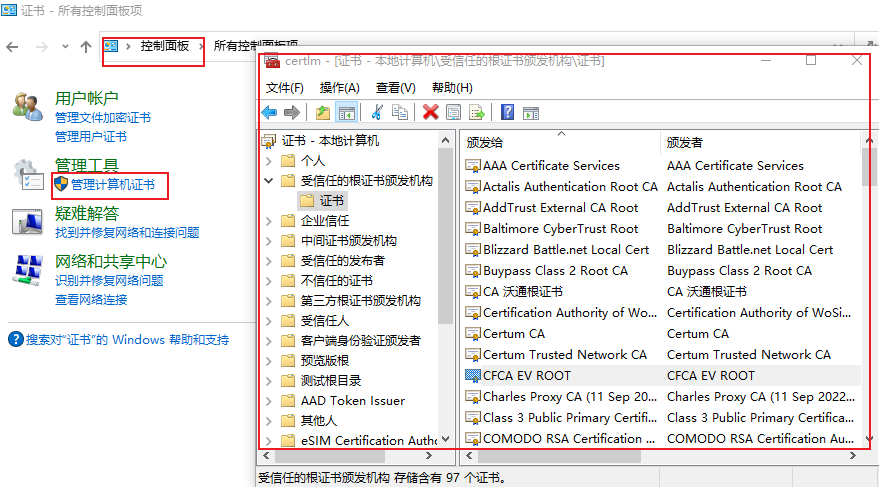The image size is (879, 487).
Task: Click the AAA Certificate Services certificate icon
Action: tap(473, 166)
